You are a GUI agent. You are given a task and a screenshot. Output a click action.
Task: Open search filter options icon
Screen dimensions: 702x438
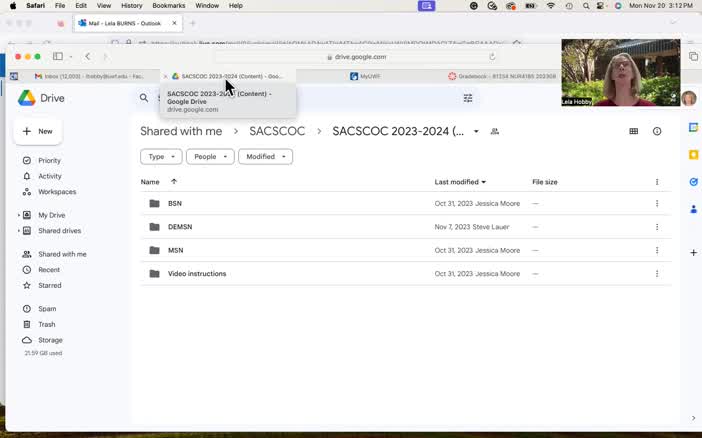tap(467, 98)
